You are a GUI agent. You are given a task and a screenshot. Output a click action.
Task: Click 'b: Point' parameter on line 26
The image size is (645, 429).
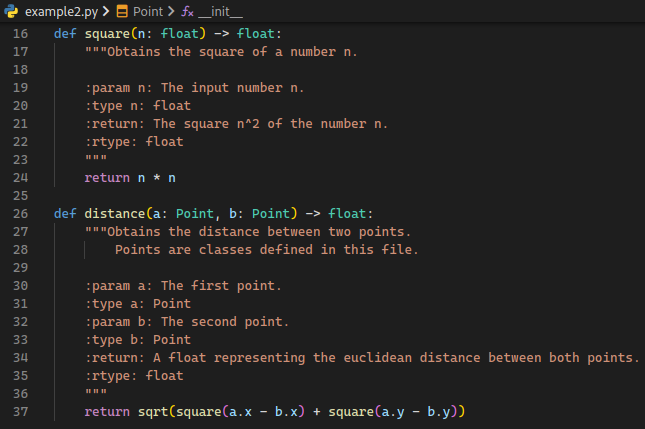point(260,214)
